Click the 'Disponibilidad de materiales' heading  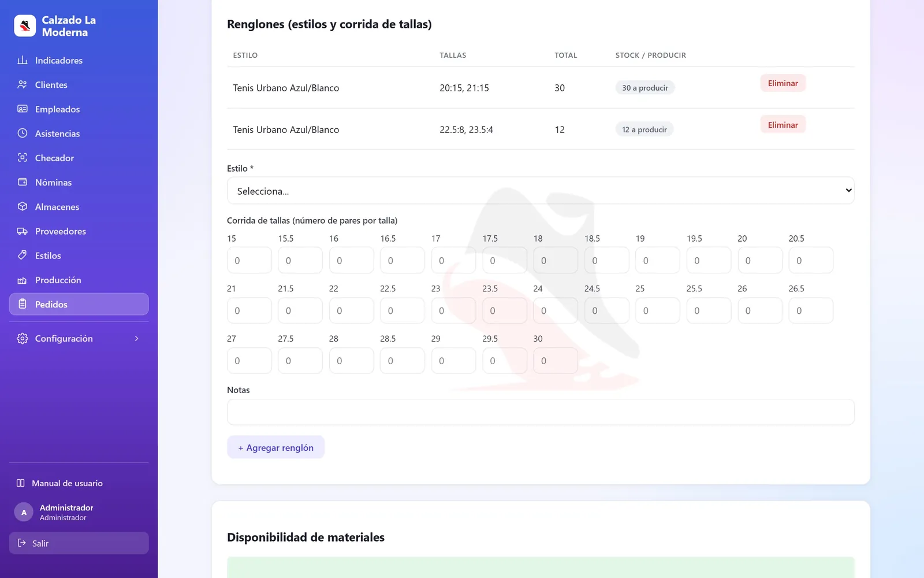coord(305,537)
